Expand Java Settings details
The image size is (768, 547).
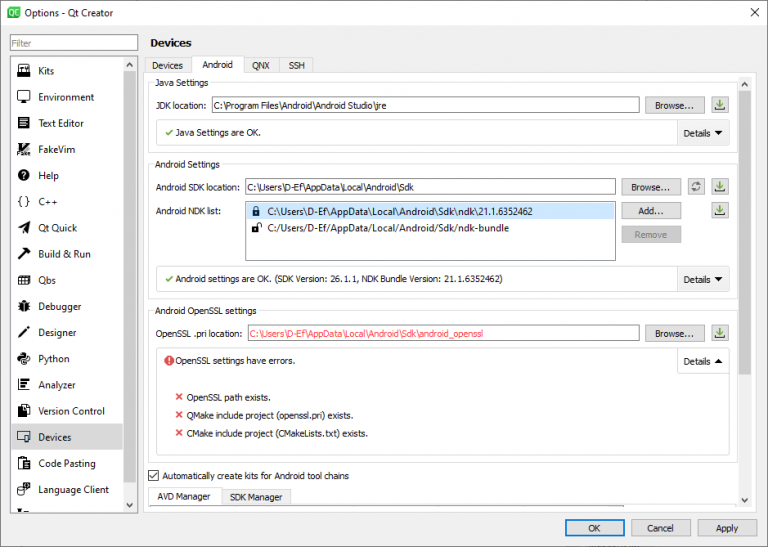[703, 133]
